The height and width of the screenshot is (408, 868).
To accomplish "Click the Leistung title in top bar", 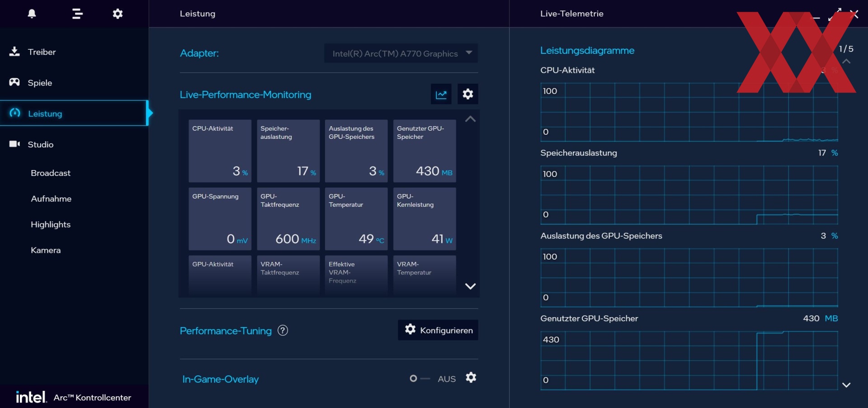I will (198, 14).
